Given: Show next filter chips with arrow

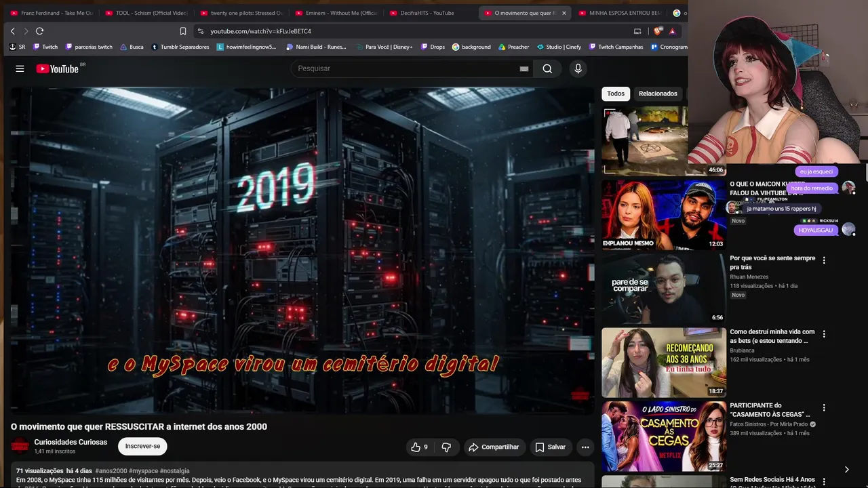Looking at the screenshot, I should pyautogui.click(x=846, y=469).
